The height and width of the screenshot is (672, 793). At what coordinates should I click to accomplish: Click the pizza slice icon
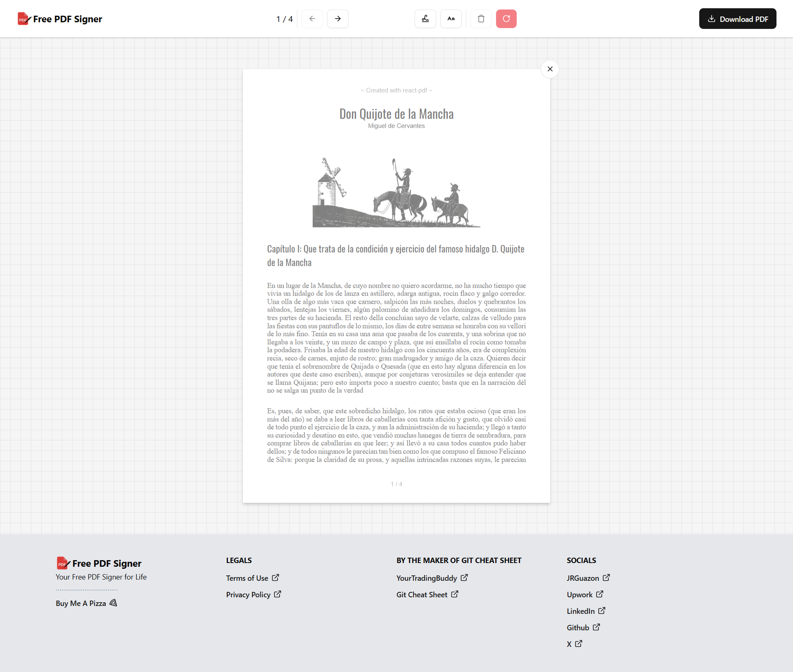pyautogui.click(x=113, y=603)
